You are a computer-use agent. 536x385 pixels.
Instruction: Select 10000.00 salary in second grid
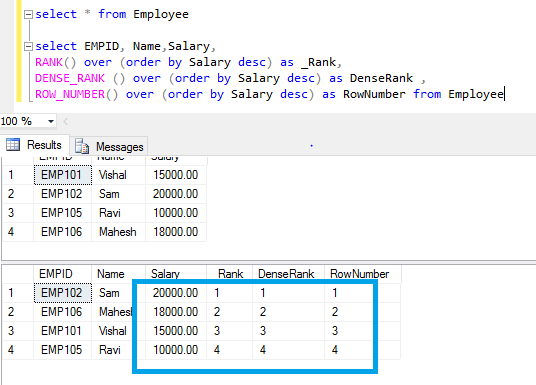(176, 350)
